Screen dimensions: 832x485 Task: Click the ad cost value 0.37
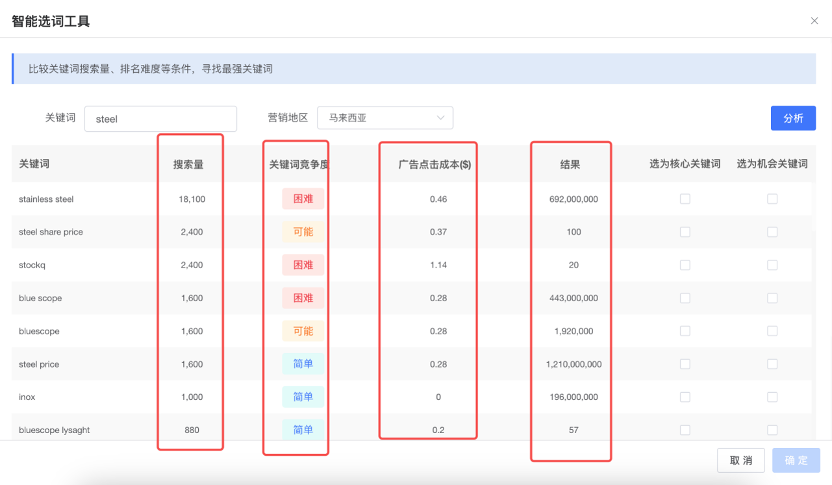pos(438,232)
